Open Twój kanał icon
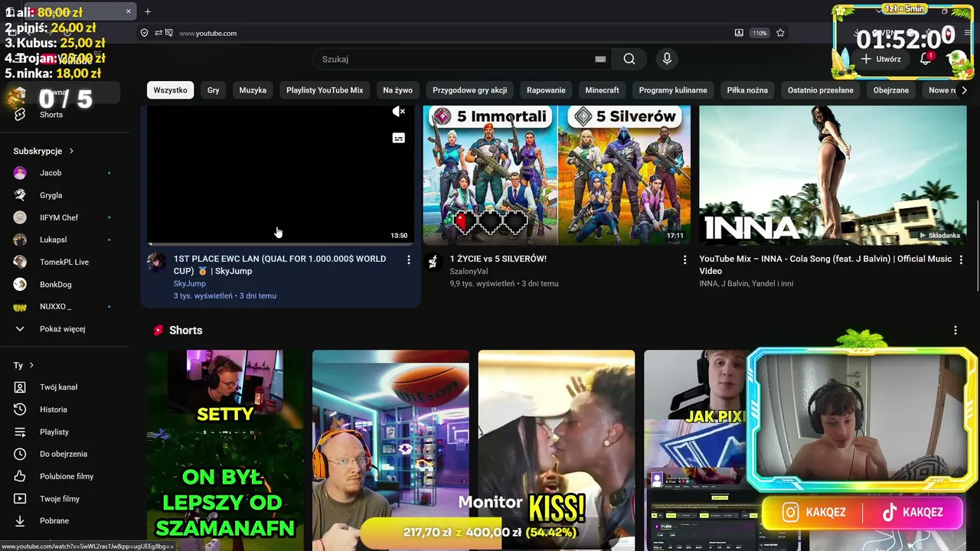The image size is (980, 551). coord(20,387)
